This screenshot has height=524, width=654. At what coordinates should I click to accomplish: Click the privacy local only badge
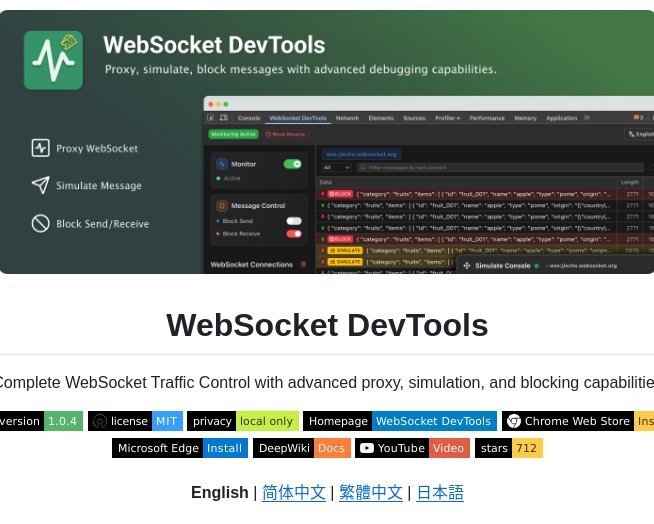pos(243,421)
